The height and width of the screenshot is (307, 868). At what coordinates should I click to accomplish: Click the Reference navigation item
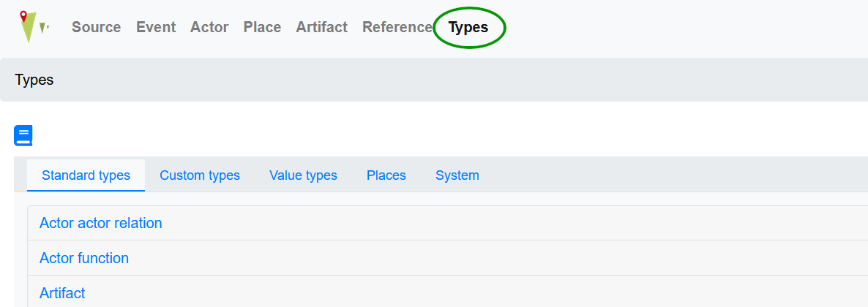pyautogui.click(x=397, y=27)
